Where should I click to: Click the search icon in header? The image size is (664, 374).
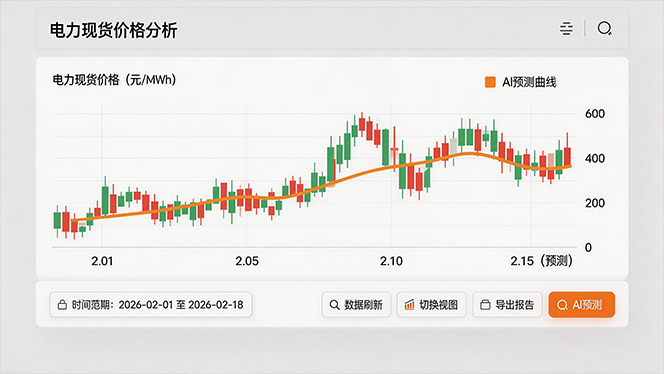(604, 29)
